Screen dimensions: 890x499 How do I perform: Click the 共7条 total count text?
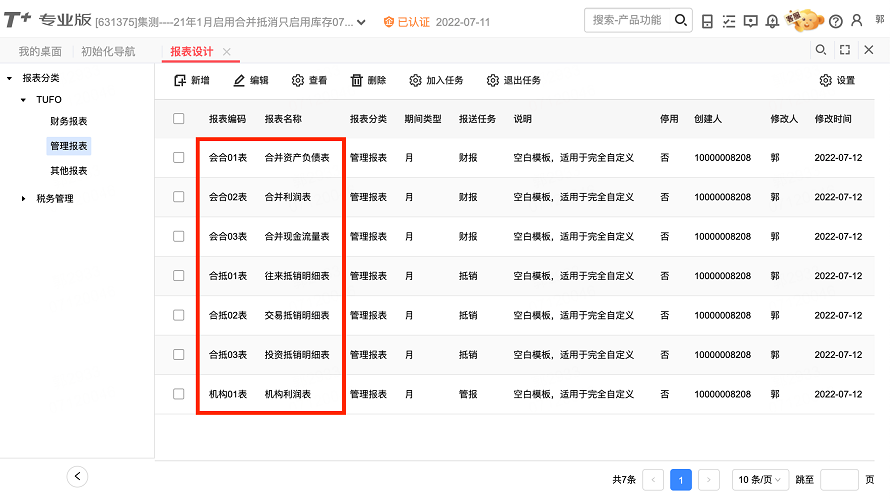pos(624,480)
